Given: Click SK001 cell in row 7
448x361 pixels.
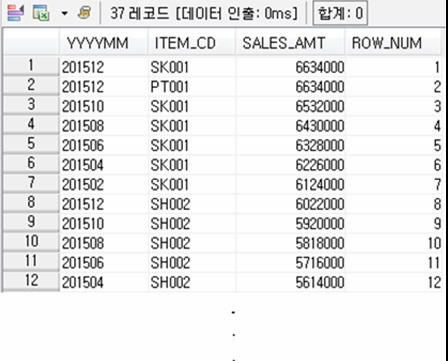Looking at the screenshot, I should 192,185.
